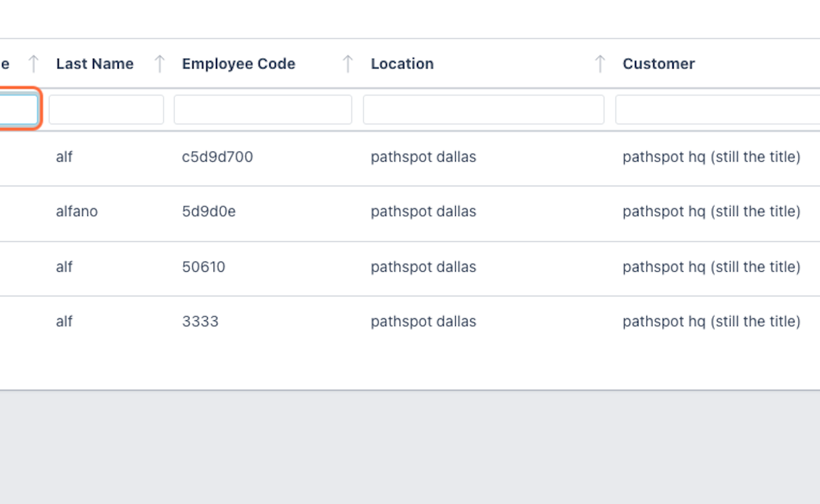Select employee code 5d9d0e cell
The image size is (820, 504).
[208, 212]
